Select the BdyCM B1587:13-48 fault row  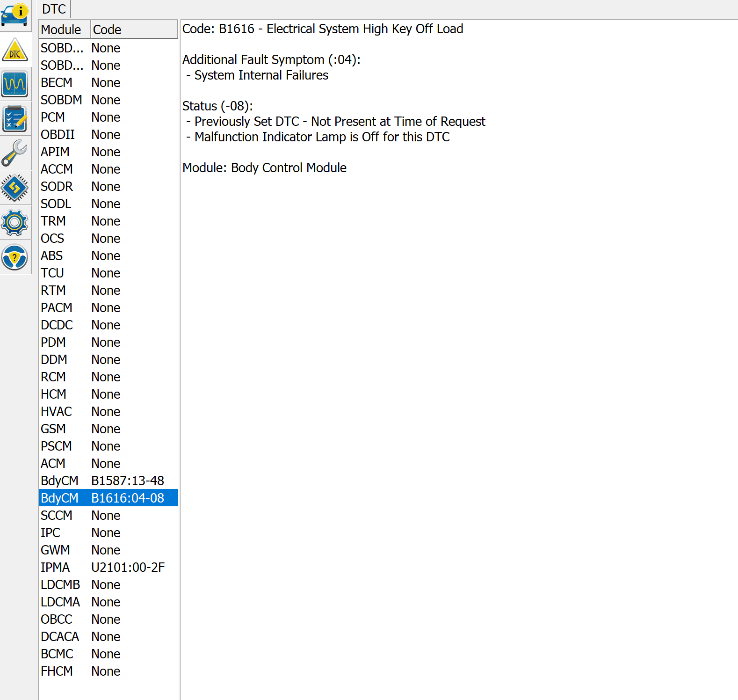coord(108,481)
